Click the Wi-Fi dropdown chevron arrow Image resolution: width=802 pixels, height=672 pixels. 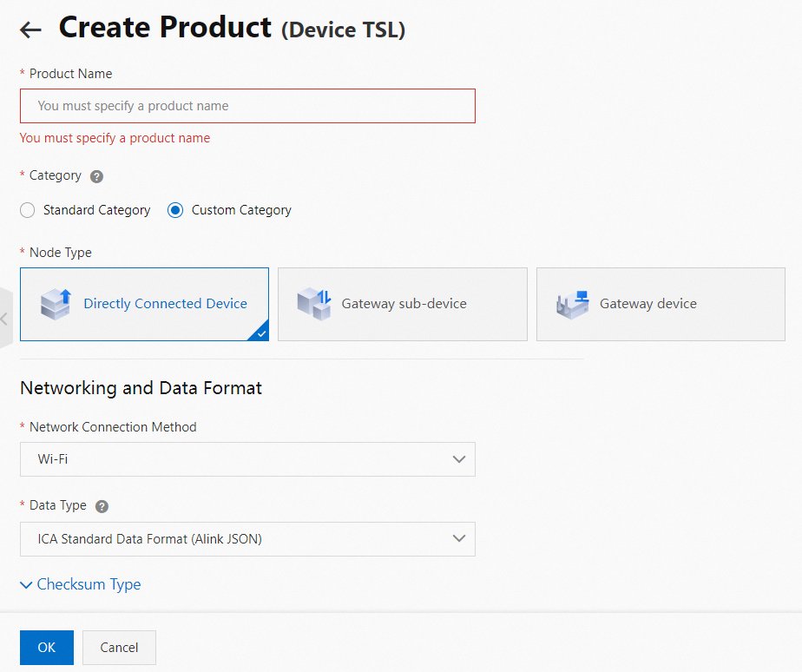pyautogui.click(x=459, y=459)
